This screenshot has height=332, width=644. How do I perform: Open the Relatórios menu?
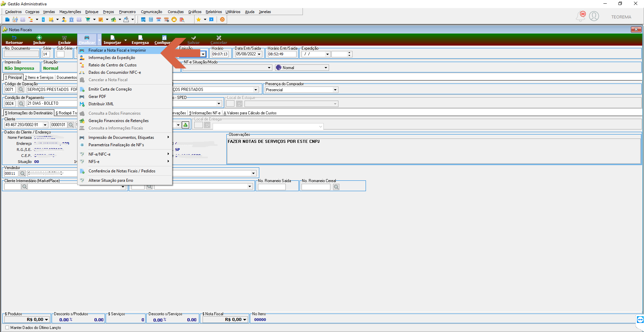point(214,12)
